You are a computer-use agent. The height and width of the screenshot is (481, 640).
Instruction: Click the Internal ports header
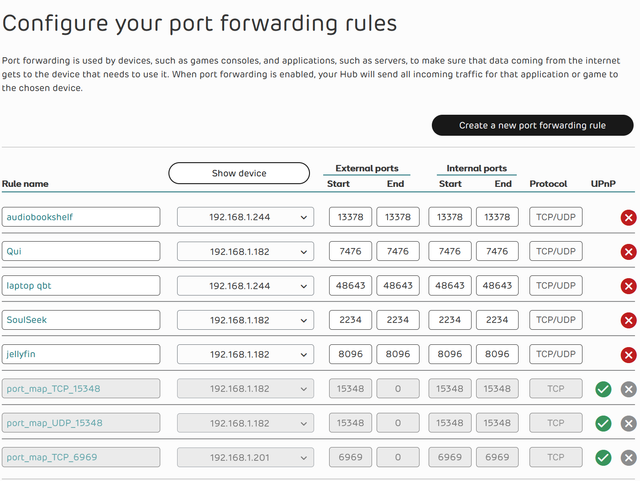click(476, 168)
